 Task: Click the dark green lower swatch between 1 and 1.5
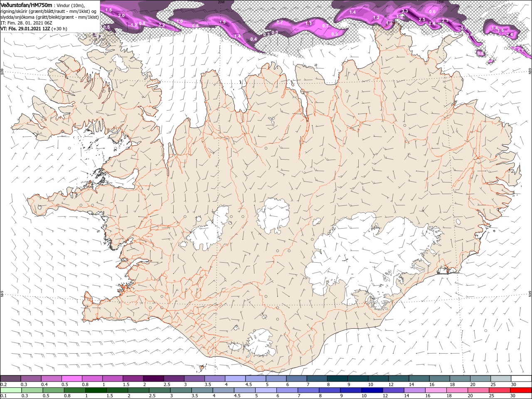96,390
